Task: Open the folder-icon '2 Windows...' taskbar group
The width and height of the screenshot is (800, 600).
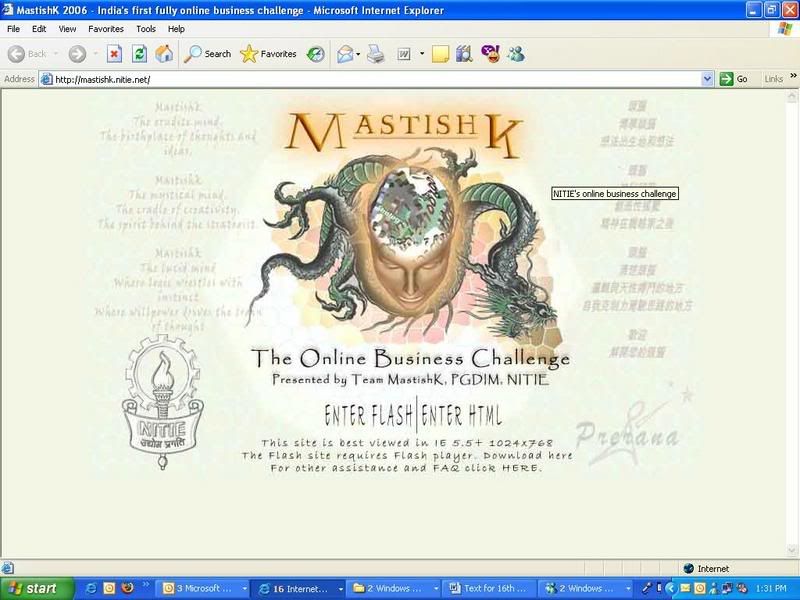Action: (394, 588)
